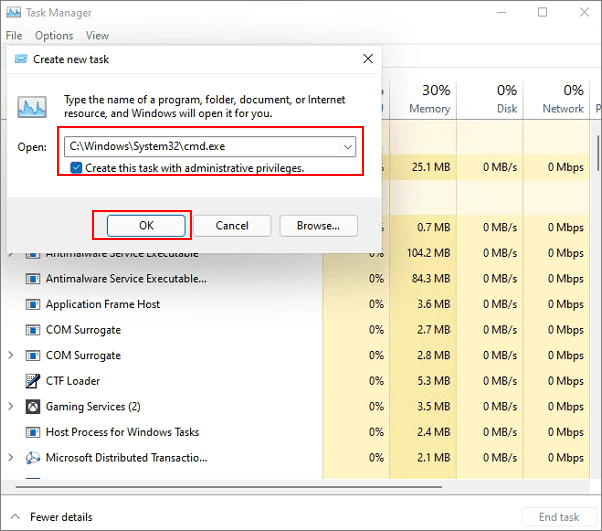Click the Application Frame Host process icon
The image size is (602, 531).
pos(31,304)
